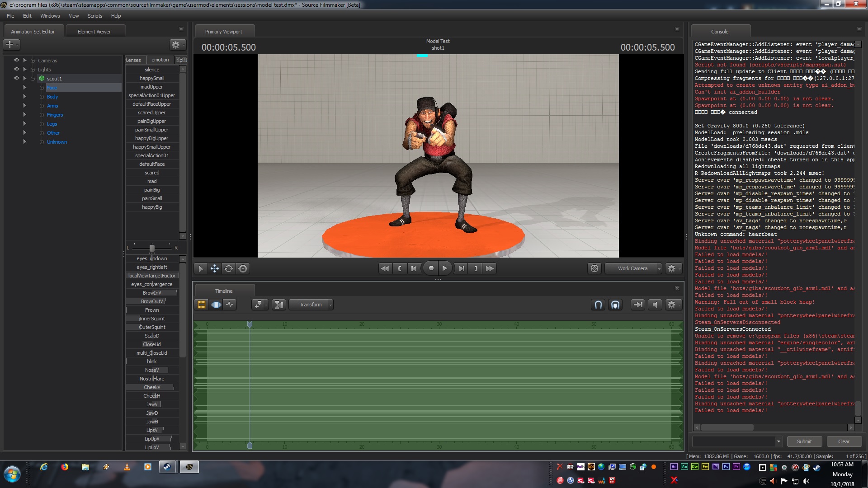Mute audio with the speaker icon
The image size is (868, 488).
(655, 305)
